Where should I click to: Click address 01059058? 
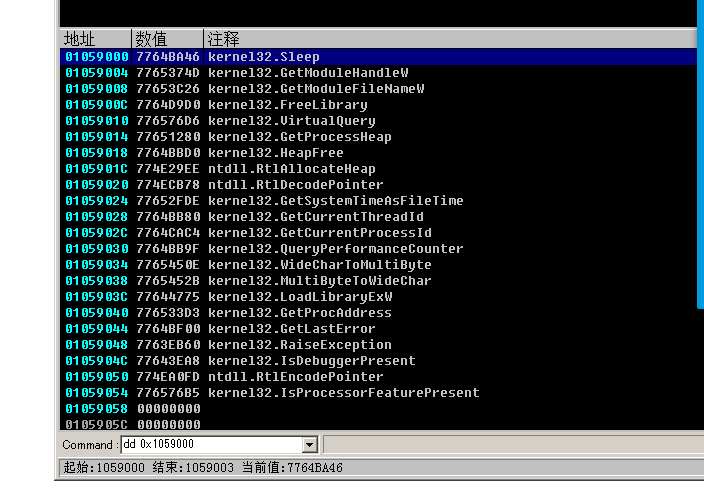tap(97, 409)
